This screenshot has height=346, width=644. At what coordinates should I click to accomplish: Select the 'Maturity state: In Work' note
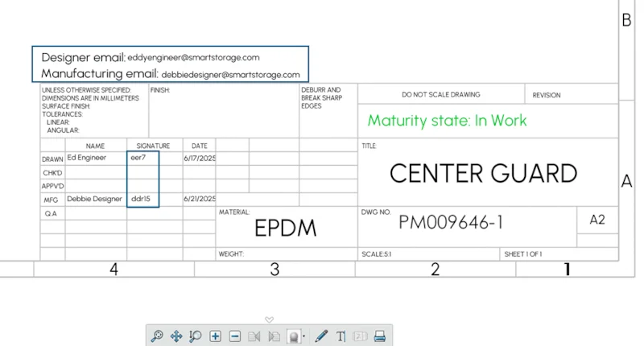tap(447, 121)
